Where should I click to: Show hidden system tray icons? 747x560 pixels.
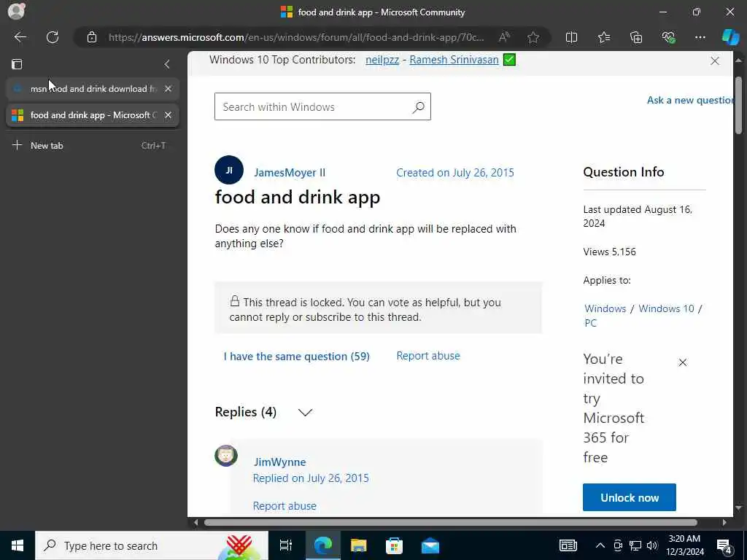tap(600, 545)
